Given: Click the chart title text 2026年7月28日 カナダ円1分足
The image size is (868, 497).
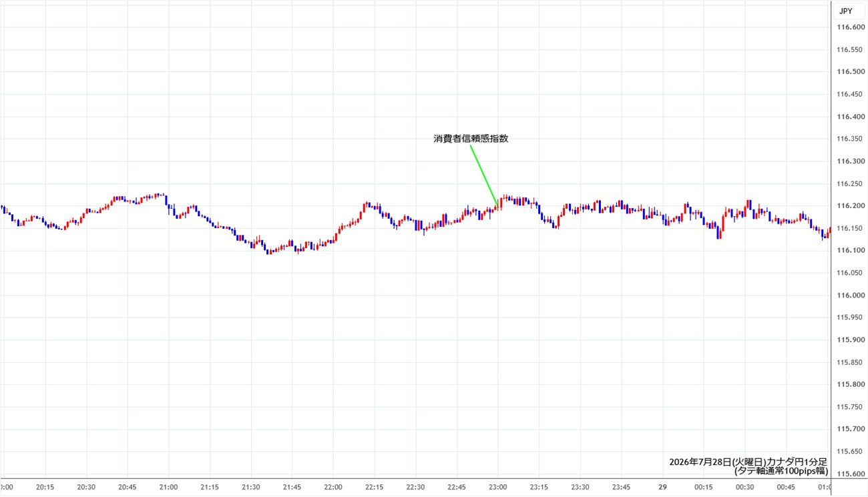Looking at the screenshot, I should click(x=748, y=462).
